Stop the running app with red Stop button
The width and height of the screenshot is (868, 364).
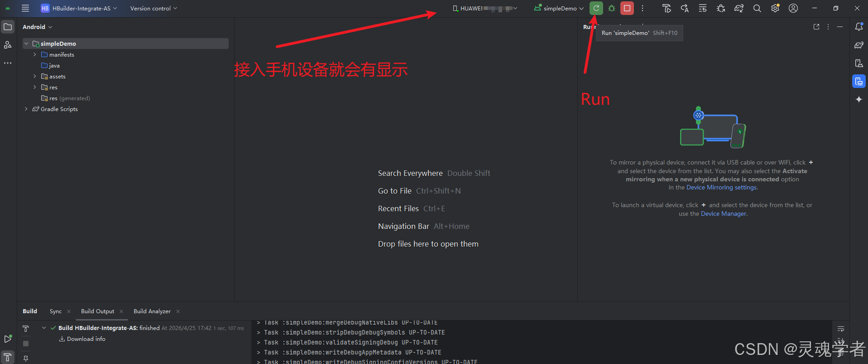pos(627,8)
